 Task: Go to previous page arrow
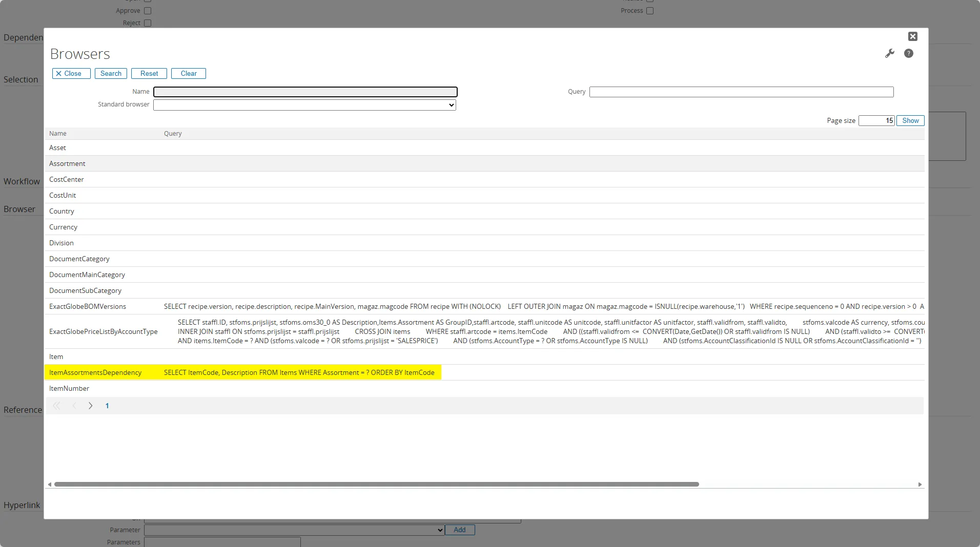click(74, 406)
